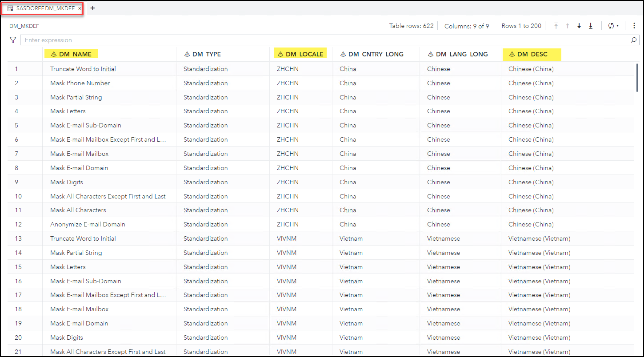This screenshot has width=644, height=357.
Task: Go to the previous page of rows
Action: [x=568, y=26]
